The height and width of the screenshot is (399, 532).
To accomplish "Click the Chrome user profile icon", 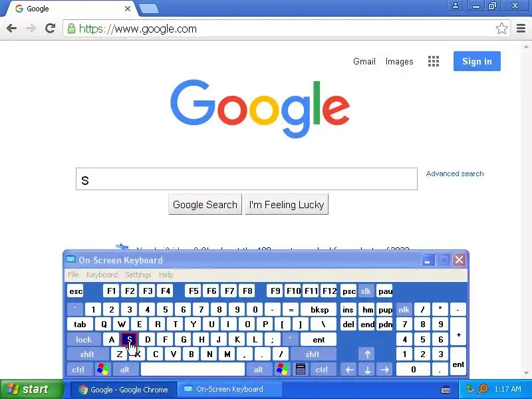I will pyautogui.click(x=456, y=6).
